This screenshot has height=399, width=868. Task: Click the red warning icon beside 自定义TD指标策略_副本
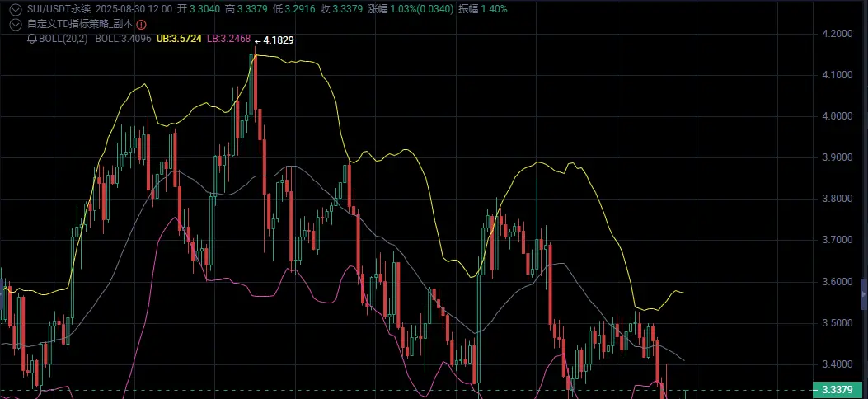(141, 25)
